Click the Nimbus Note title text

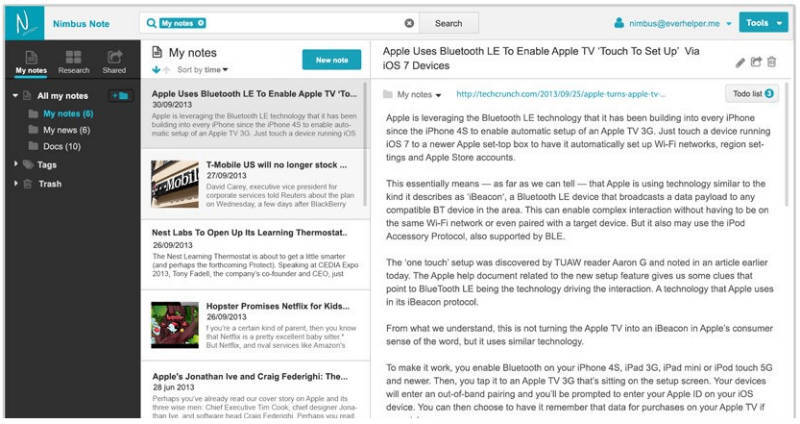[81, 23]
